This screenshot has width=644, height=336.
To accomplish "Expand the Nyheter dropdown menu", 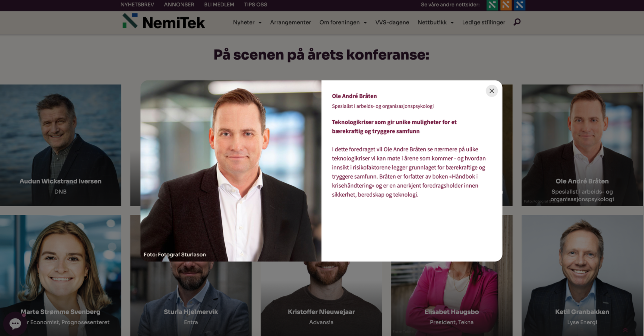I will (x=247, y=22).
